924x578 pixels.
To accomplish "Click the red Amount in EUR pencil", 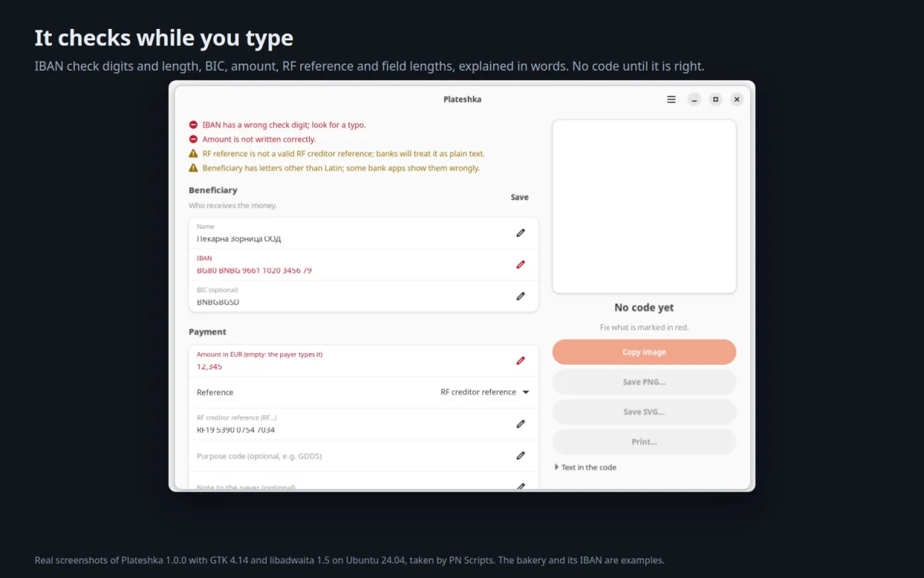I will click(520, 361).
